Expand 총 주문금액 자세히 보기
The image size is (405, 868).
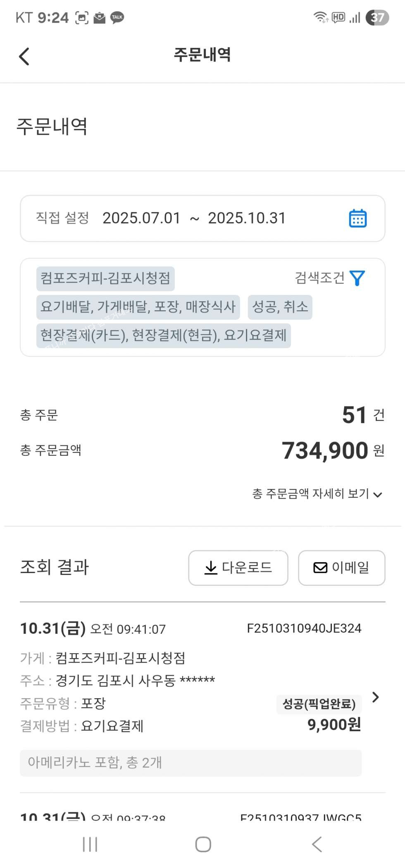click(x=317, y=494)
